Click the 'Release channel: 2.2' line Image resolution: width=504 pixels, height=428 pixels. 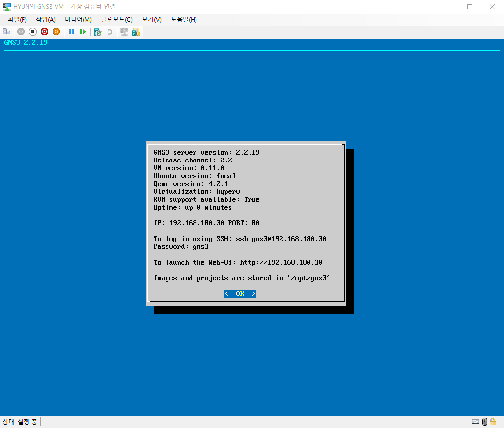[x=193, y=160]
